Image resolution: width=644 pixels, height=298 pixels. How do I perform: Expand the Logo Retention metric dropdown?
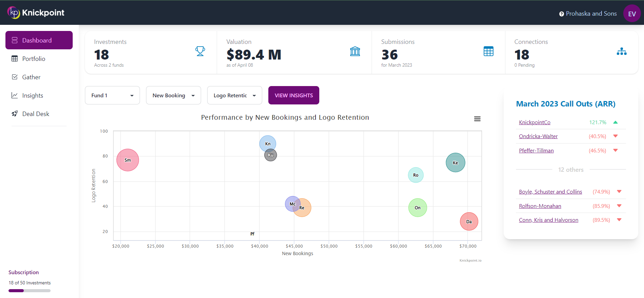click(235, 95)
